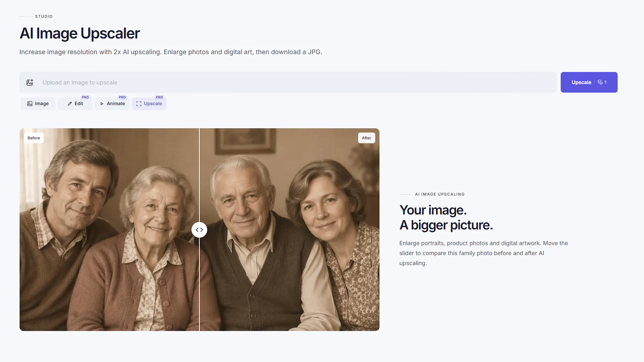Click the 'Your image. A bigger picture.' headline
The image size is (644, 362).
pyautogui.click(x=446, y=217)
